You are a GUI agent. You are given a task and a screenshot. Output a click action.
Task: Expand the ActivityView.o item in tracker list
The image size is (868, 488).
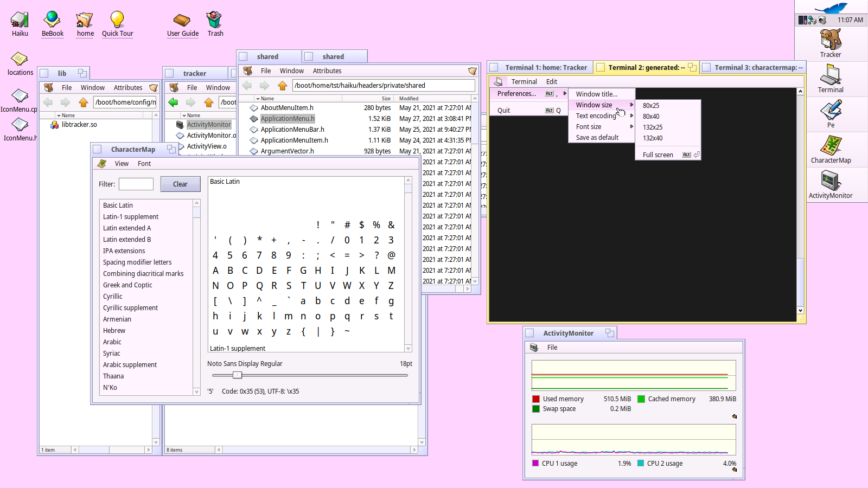(x=181, y=146)
